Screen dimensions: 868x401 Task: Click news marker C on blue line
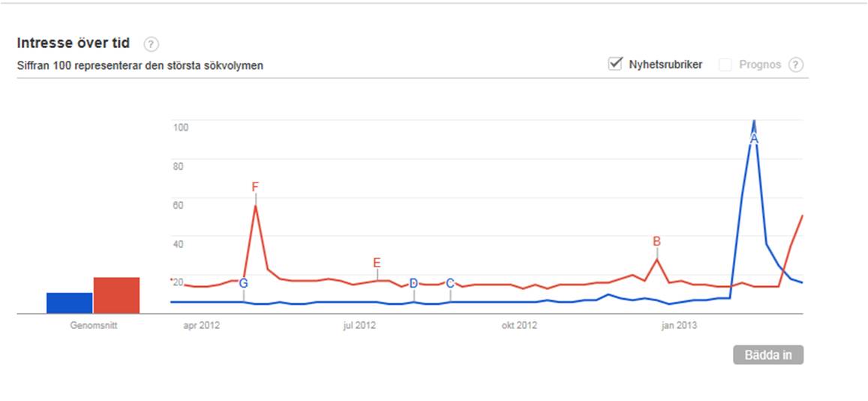tap(450, 283)
